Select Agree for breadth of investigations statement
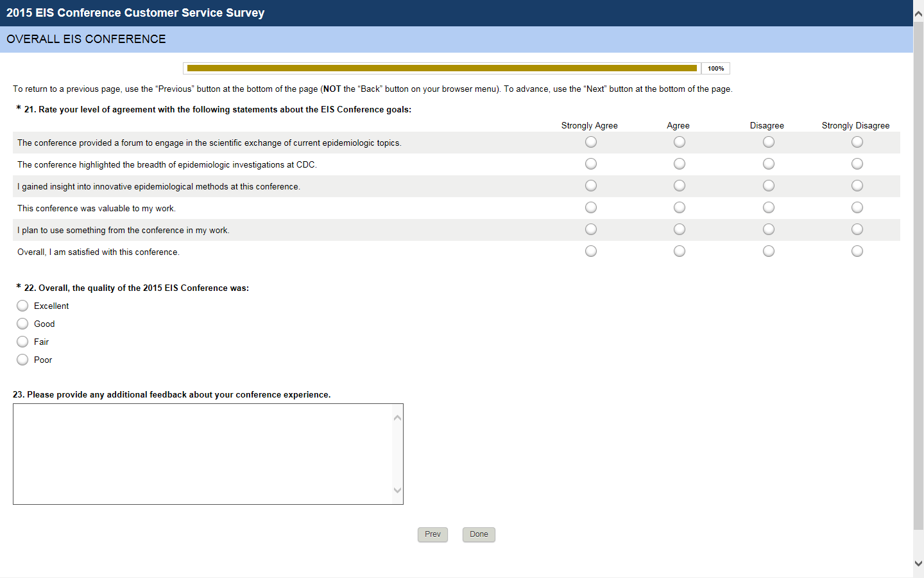Screen dimensions: 924x578 [680, 164]
